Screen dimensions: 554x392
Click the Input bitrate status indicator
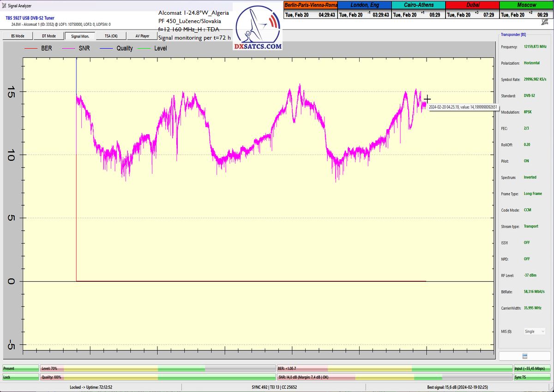pos(532,368)
